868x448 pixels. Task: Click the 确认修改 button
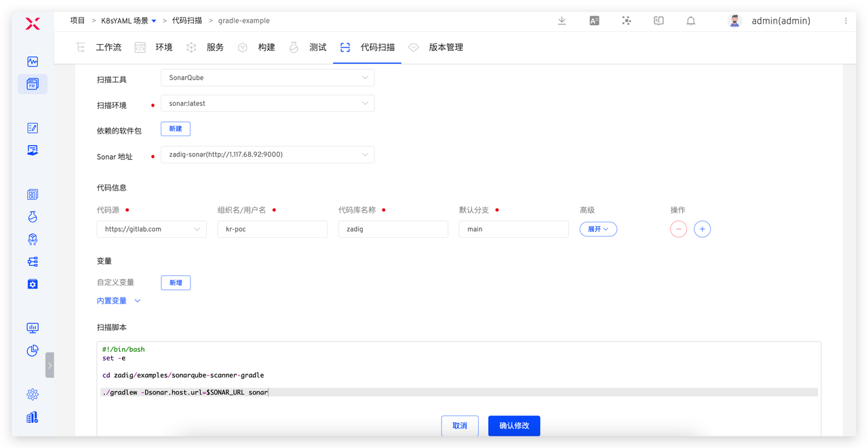(x=513, y=426)
